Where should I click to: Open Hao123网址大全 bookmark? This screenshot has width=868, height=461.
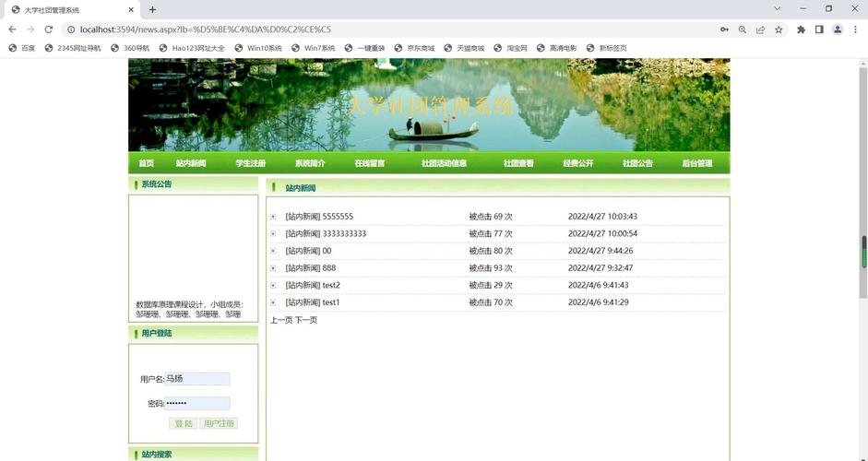pos(192,48)
